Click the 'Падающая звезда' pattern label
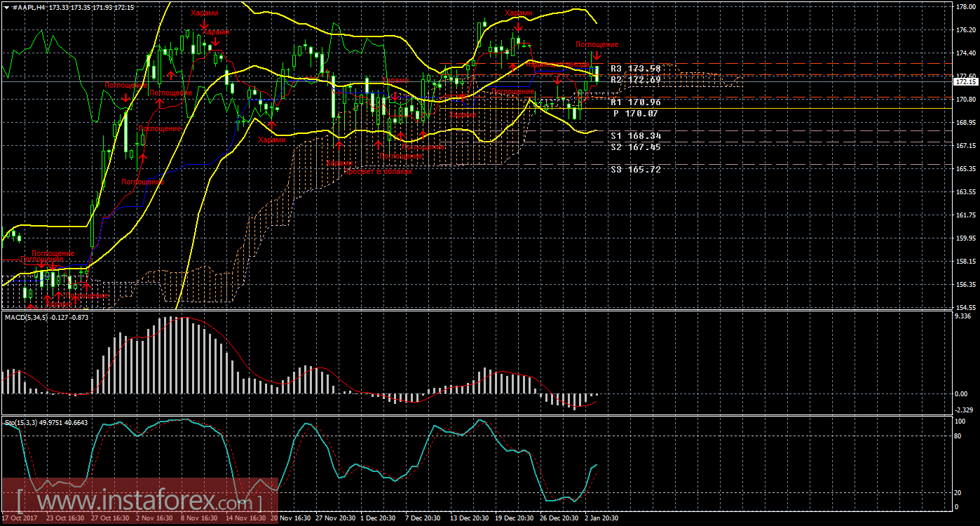The width and height of the screenshot is (980, 526). (559, 65)
